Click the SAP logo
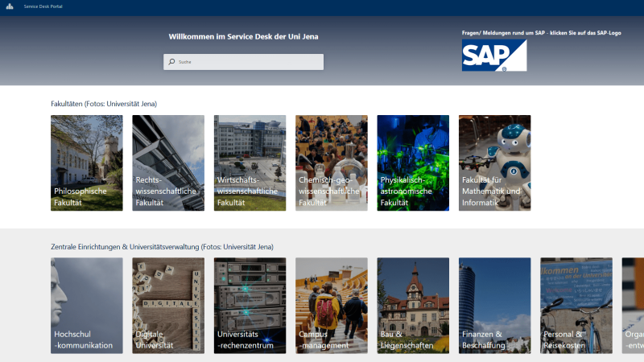 point(494,56)
